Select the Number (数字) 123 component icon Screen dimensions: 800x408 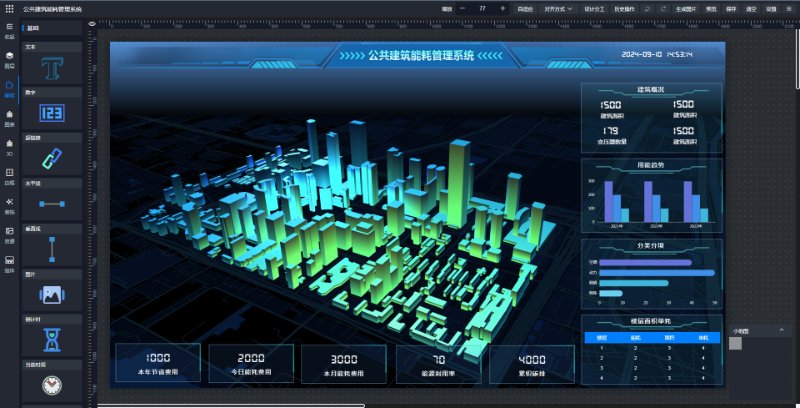[x=52, y=113]
